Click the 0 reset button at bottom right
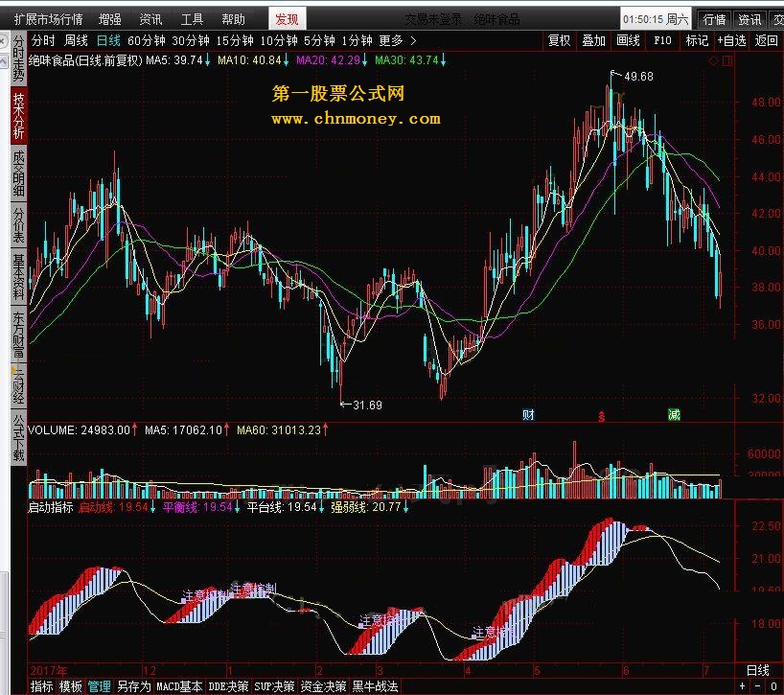 click(x=773, y=686)
